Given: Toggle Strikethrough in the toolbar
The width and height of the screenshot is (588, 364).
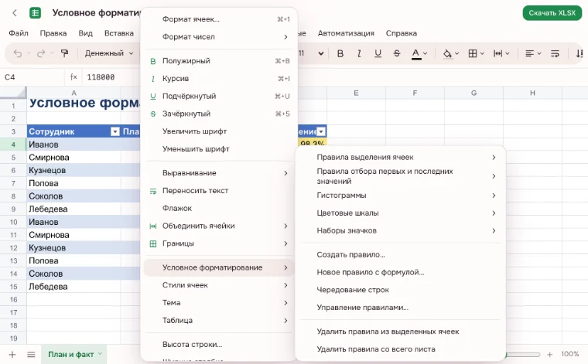Looking at the screenshot, I should 397,53.
